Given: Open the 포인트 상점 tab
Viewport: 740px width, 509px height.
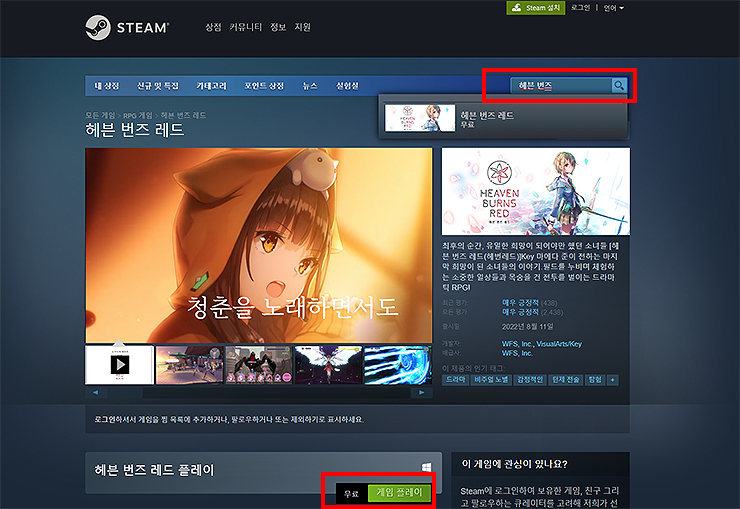Looking at the screenshot, I should point(264,86).
